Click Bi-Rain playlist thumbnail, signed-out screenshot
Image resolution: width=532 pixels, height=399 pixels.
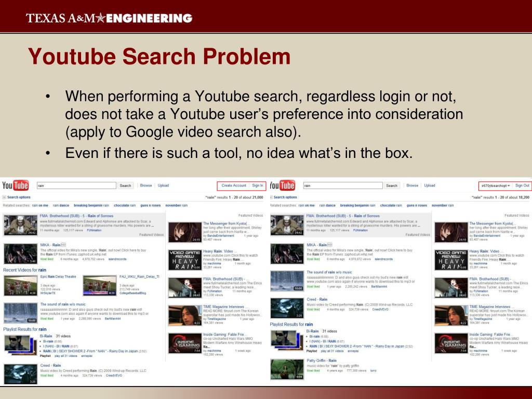pos(20,345)
